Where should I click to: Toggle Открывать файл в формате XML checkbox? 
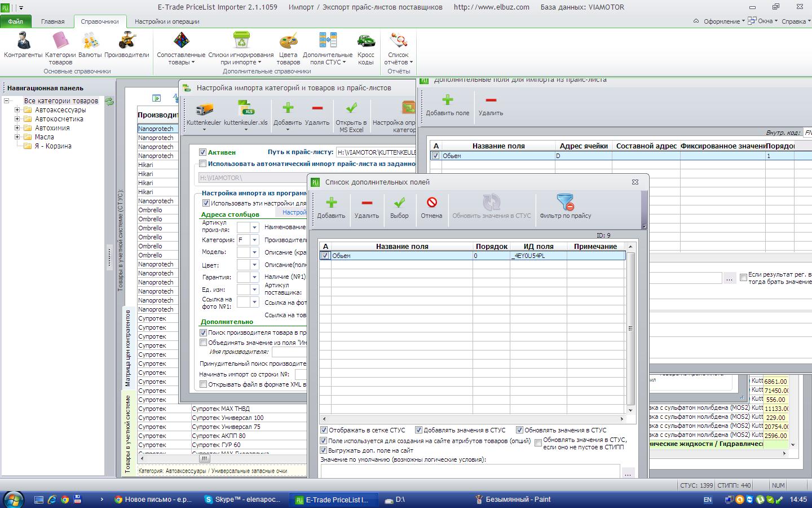[204, 384]
